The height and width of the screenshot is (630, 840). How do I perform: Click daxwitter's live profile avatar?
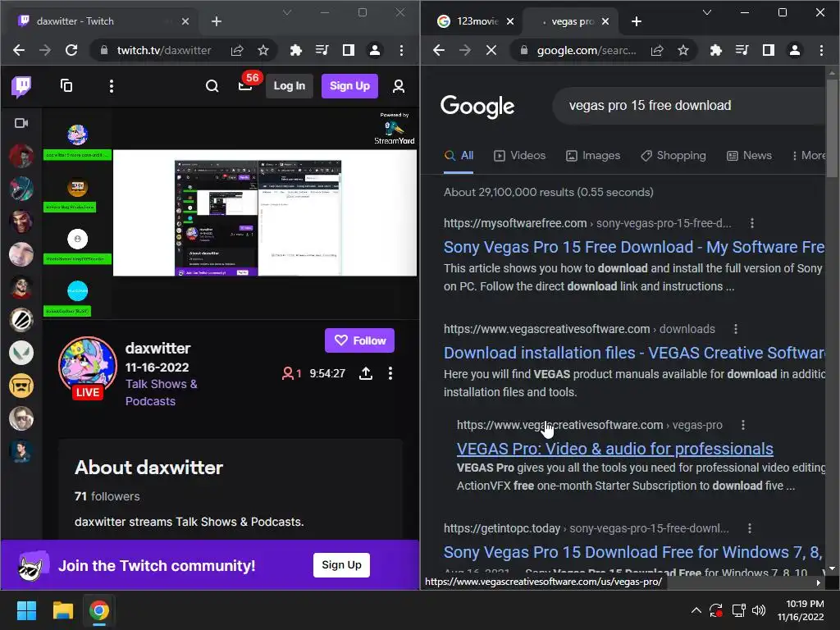(x=87, y=366)
